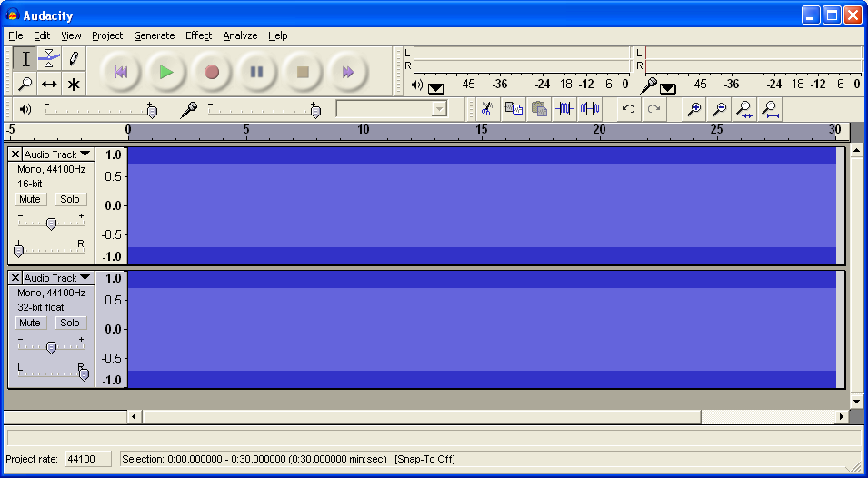868x478 pixels.
Task: Fit selection in window
Action: point(744,109)
